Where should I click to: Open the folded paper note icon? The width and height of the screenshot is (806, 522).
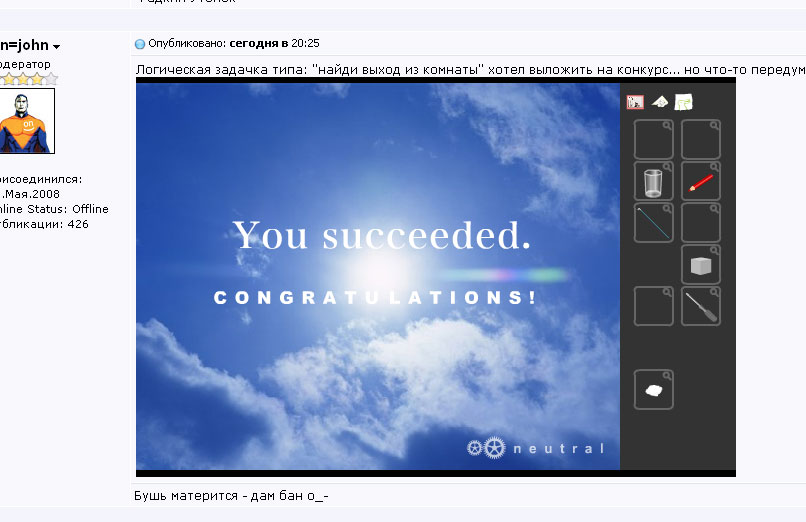coord(660,102)
